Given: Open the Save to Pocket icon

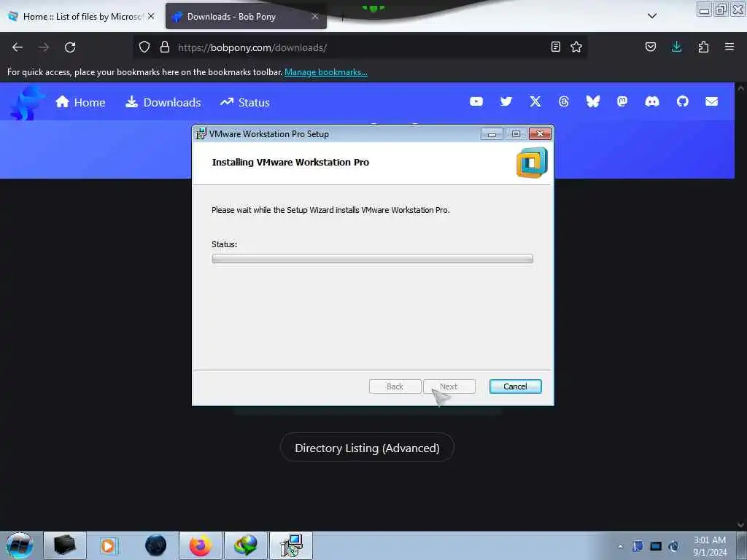Looking at the screenshot, I should (651, 47).
